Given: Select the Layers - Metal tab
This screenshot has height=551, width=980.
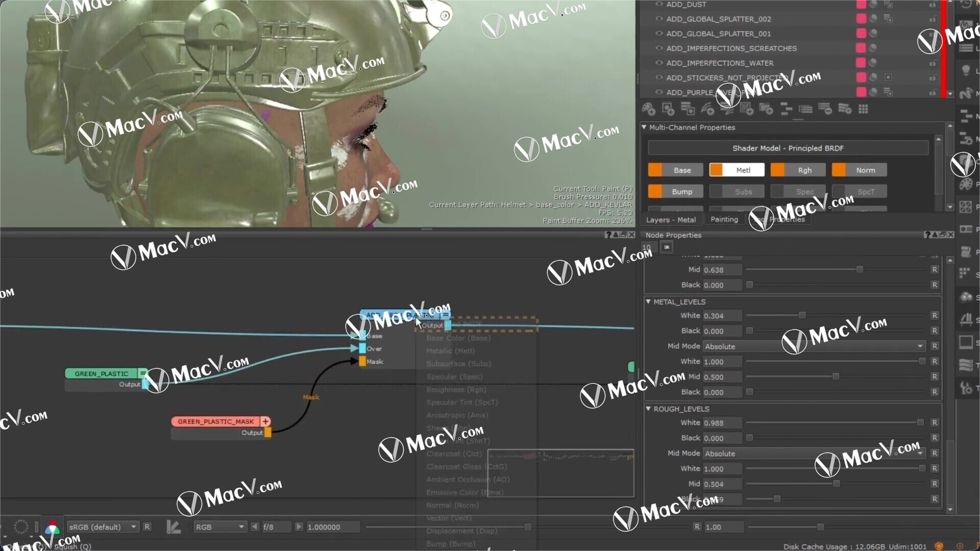Looking at the screenshot, I should coord(671,219).
